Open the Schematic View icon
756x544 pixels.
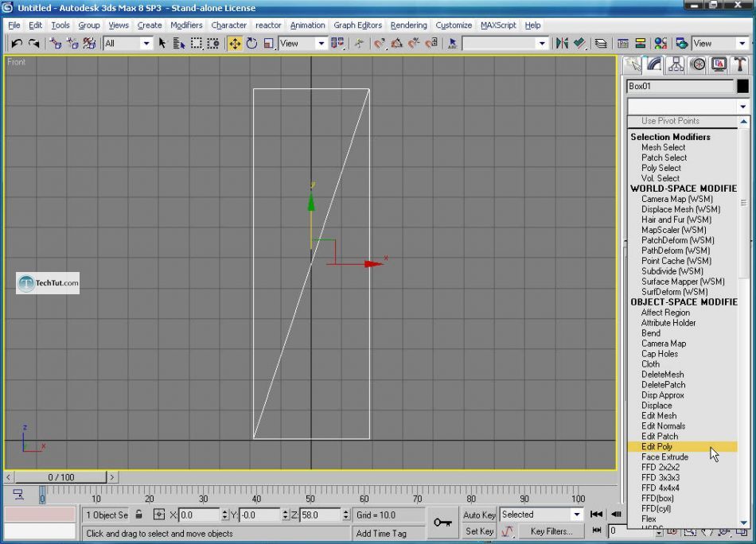[x=641, y=44]
